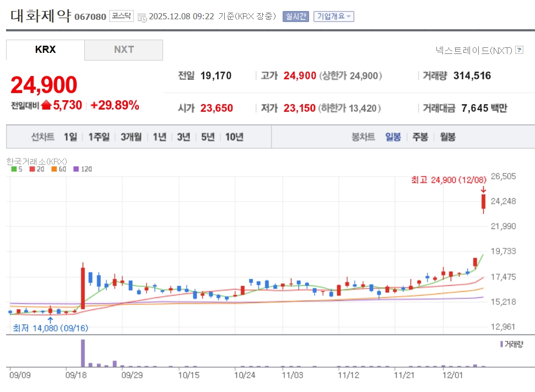This screenshot has width=535, height=392.
Task: Select the 1일 line chart period
Action: pos(71,137)
